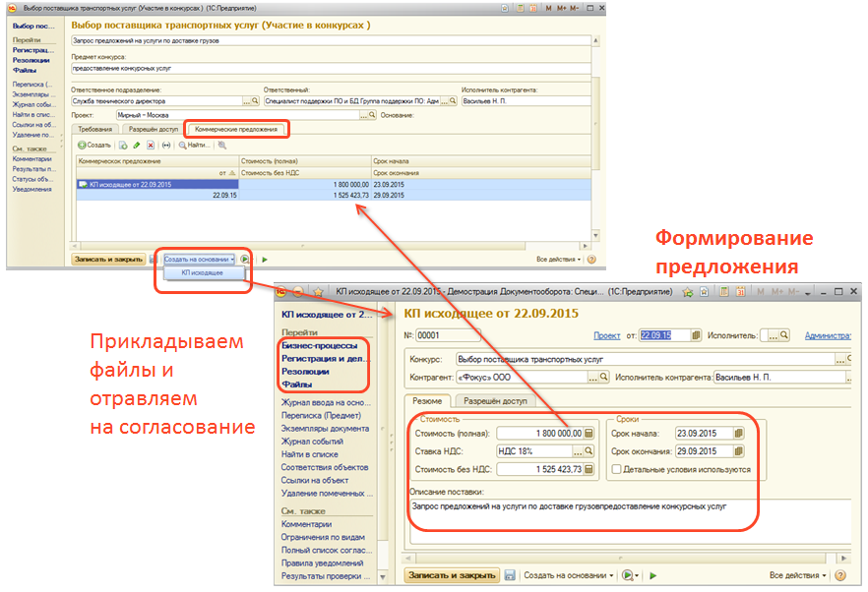
Task: Open calendar picker for Срок окончания
Action: tap(739, 452)
